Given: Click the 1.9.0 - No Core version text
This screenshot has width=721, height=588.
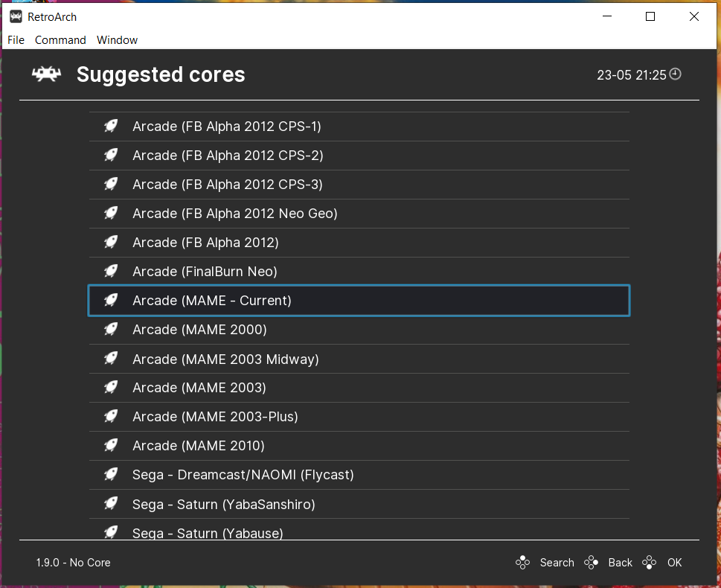Looking at the screenshot, I should 73,563.
